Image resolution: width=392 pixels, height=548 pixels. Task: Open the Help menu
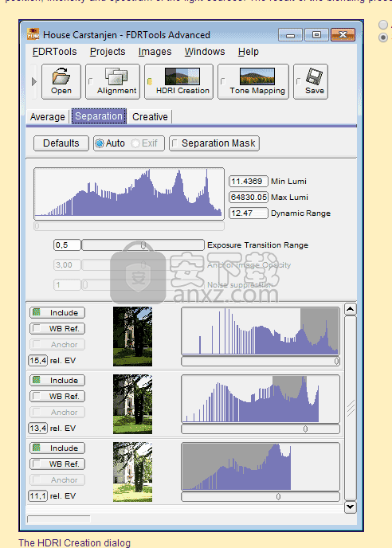pyautogui.click(x=249, y=52)
